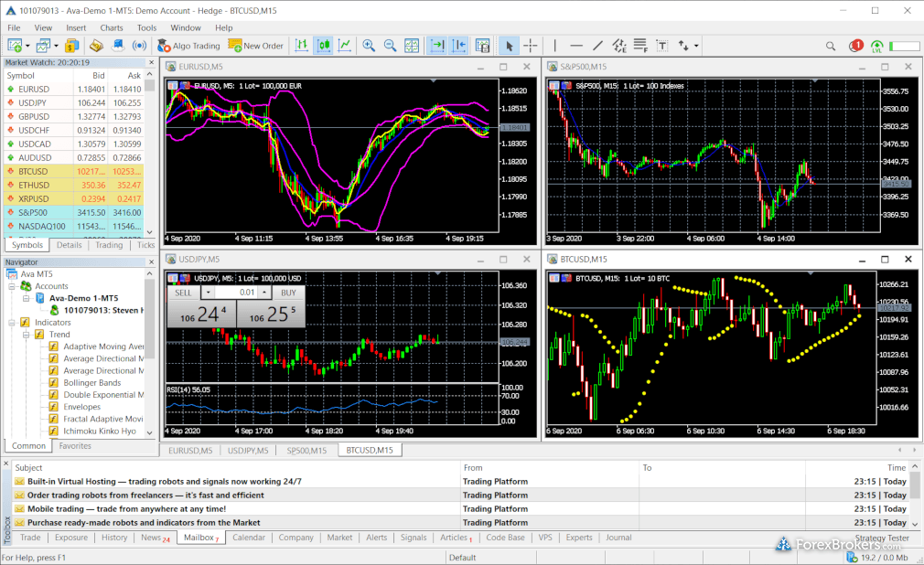Open the New Chart toolbar icon

click(x=15, y=46)
